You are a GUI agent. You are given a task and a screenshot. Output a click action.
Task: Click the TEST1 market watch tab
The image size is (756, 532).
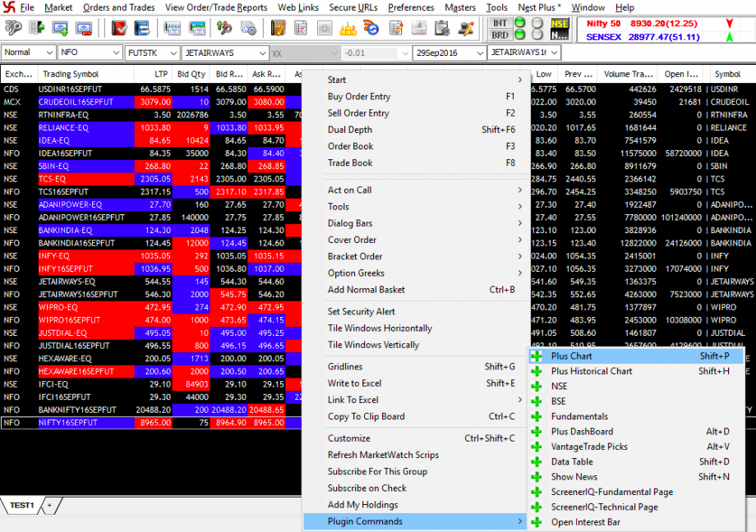tap(21, 506)
